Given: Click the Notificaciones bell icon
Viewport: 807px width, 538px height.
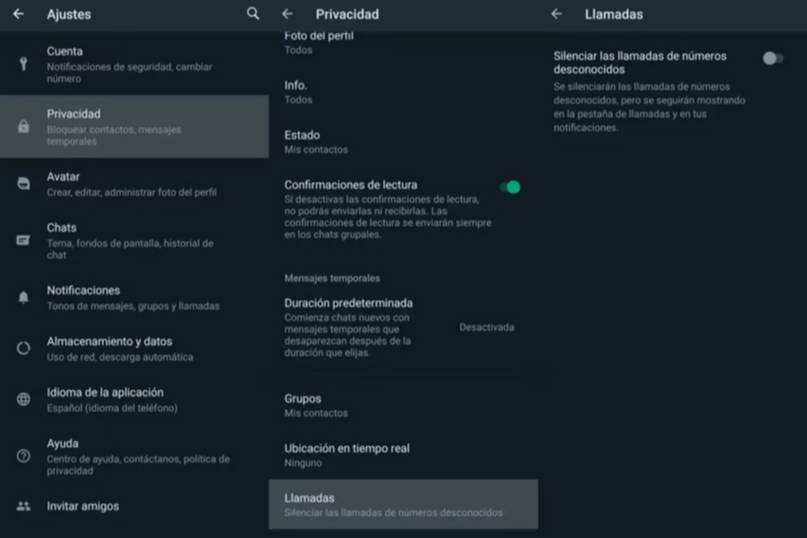Looking at the screenshot, I should [24, 297].
